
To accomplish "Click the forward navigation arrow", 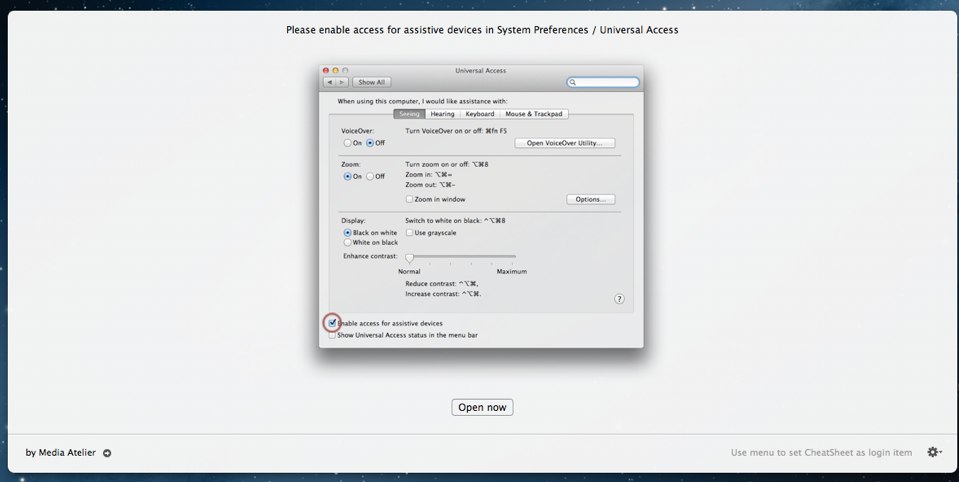I will pyautogui.click(x=342, y=82).
